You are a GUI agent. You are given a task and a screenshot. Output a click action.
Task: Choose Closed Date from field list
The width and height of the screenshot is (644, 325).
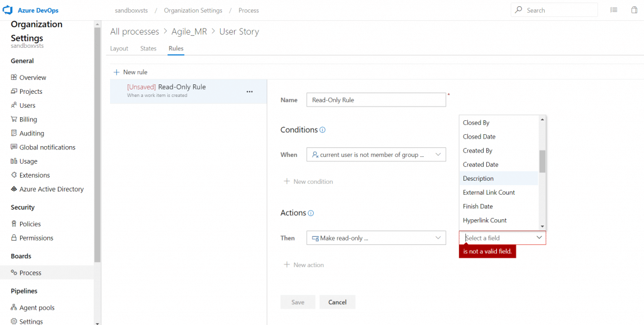pyautogui.click(x=499, y=137)
